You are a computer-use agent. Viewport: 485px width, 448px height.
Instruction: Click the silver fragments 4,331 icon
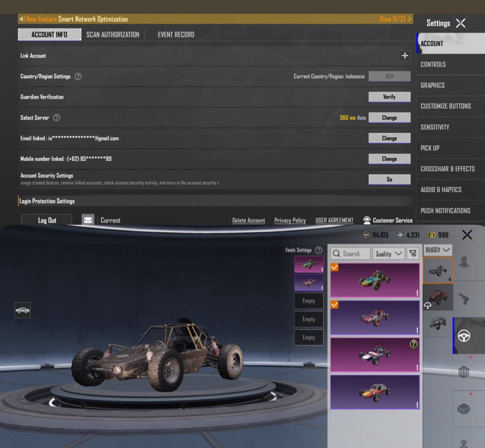400,235
